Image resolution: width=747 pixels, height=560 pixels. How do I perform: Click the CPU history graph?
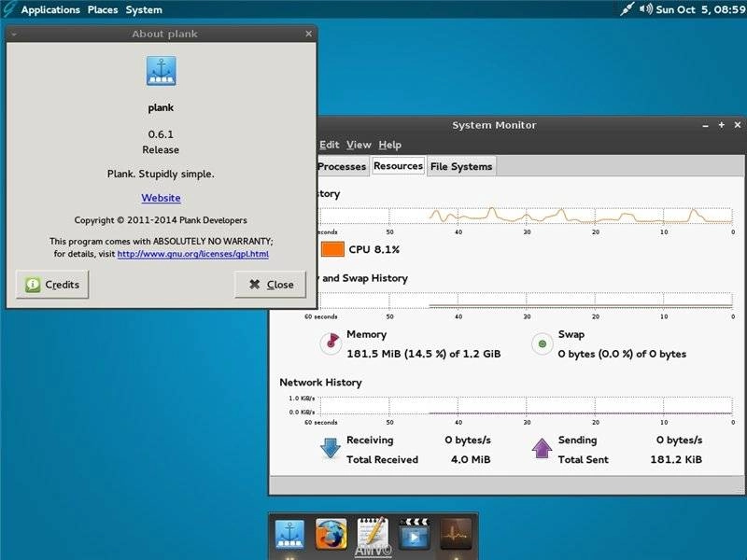point(527,216)
